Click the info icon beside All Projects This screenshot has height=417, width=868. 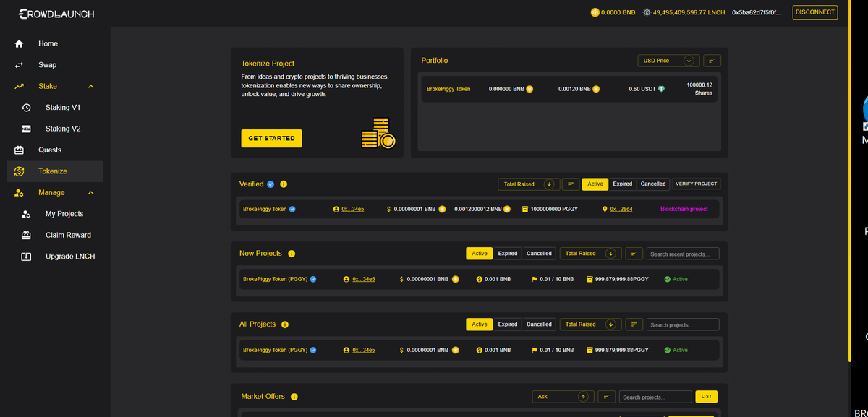(285, 324)
